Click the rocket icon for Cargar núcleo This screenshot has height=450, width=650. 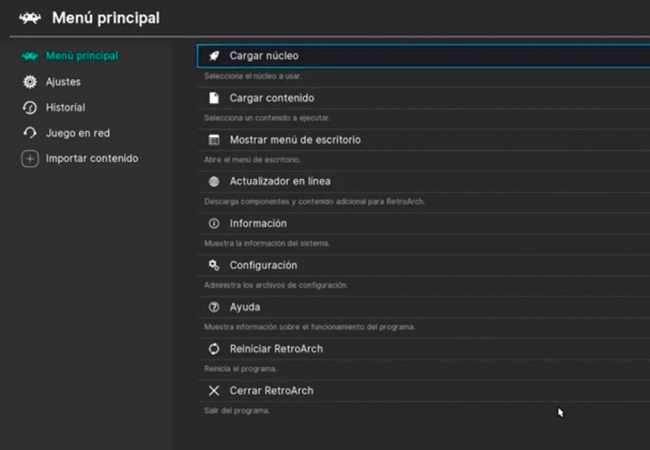pyautogui.click(x=214, y=56)
